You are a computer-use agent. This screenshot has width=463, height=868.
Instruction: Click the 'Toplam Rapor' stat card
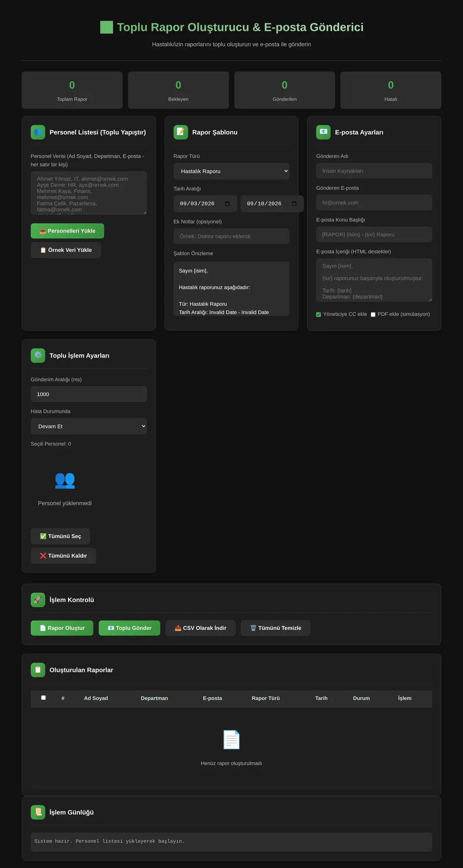(x=72, y=90)
